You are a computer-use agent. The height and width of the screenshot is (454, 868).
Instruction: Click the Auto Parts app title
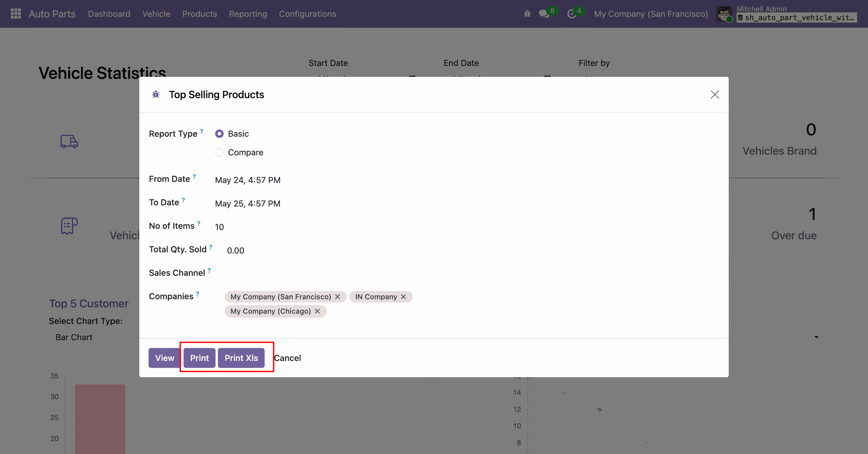(x=52, y=14)
